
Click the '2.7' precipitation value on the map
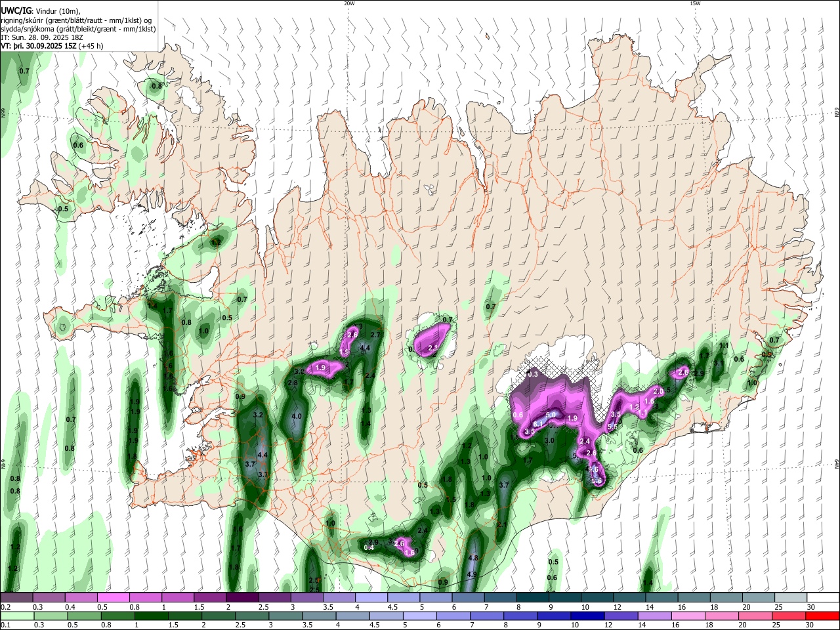376,335
